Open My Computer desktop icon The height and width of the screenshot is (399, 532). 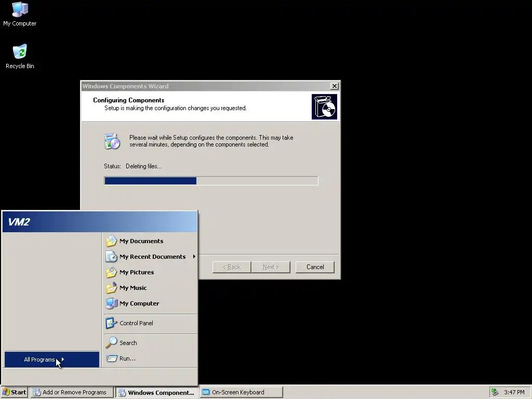(x=20, y=14)
